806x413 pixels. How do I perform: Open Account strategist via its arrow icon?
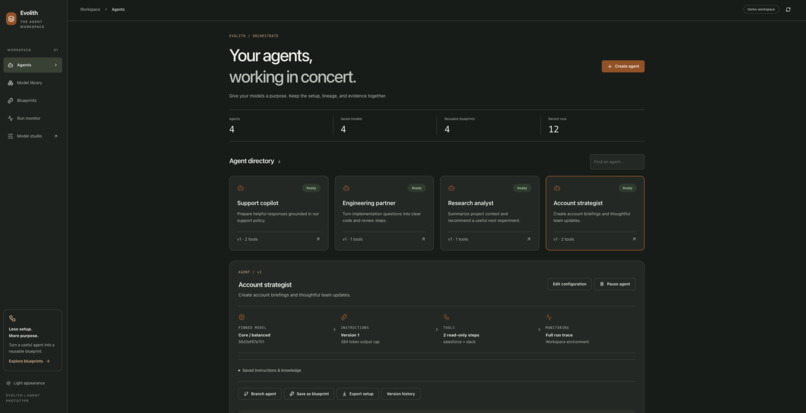[x=634, y=239]
